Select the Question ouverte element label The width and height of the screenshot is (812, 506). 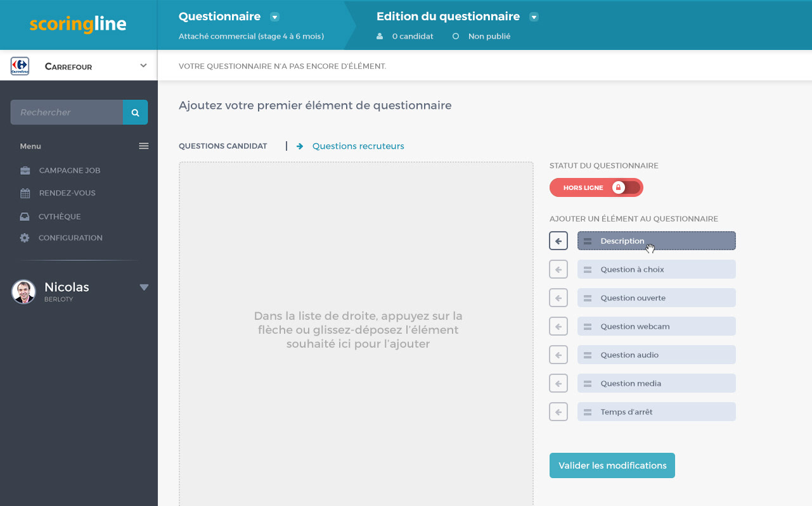point(633,298)
